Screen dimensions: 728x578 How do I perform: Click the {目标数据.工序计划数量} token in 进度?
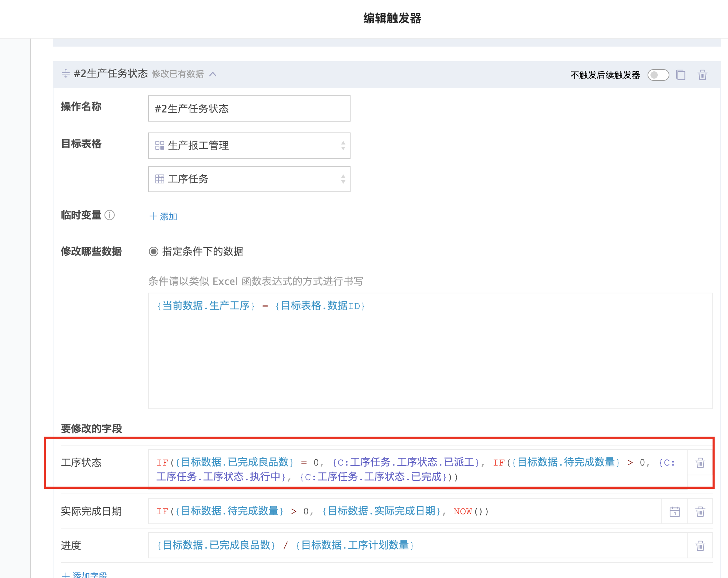pyautogui.click(x=355, y=545)
